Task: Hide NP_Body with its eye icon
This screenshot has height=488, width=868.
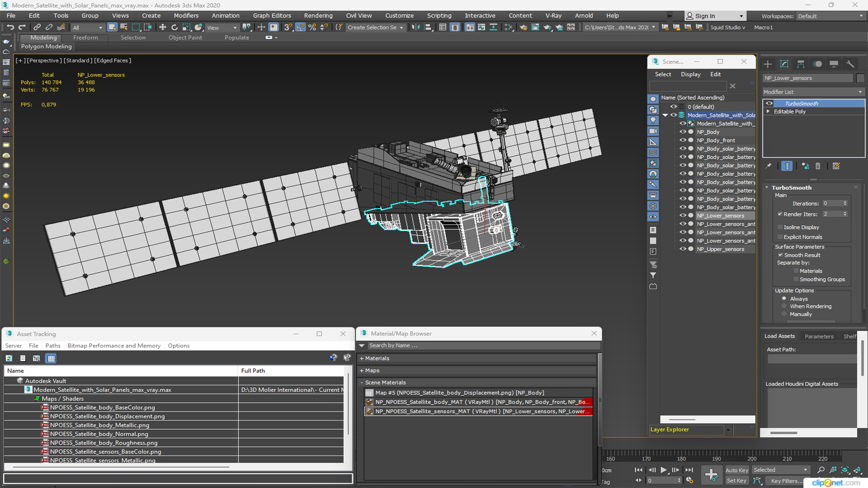Action: [x=683, y=132]
